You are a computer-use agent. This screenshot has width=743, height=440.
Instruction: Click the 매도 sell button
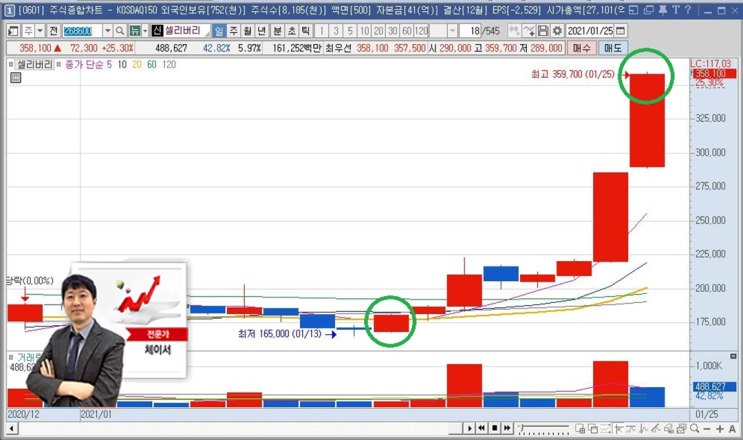point(613,48)
